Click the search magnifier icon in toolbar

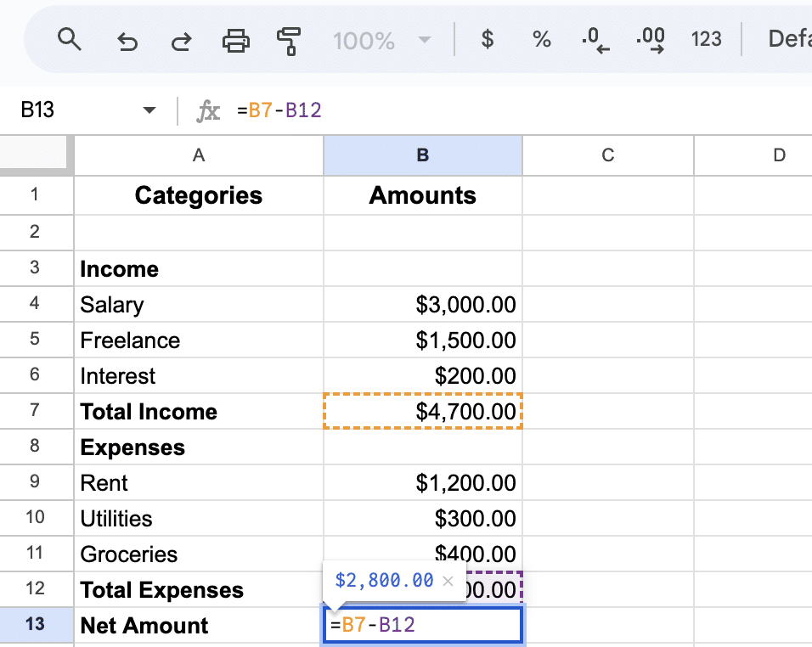click(x=70, y=39)
